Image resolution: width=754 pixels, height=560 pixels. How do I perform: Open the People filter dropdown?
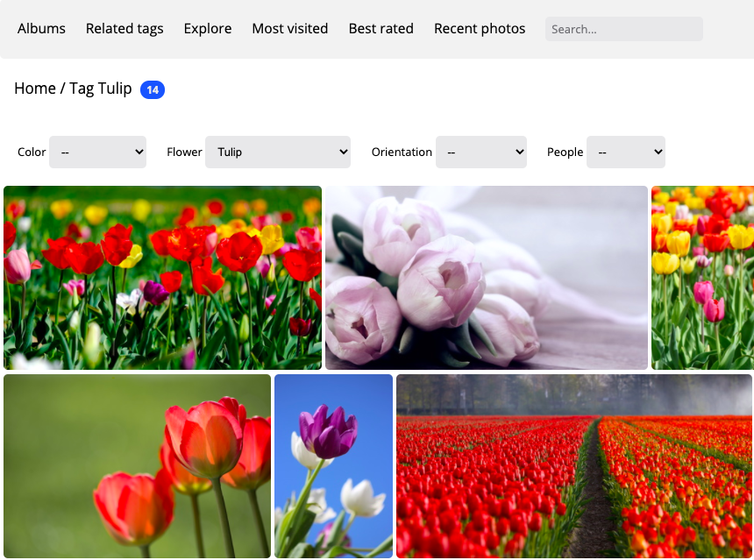[626, 152]
